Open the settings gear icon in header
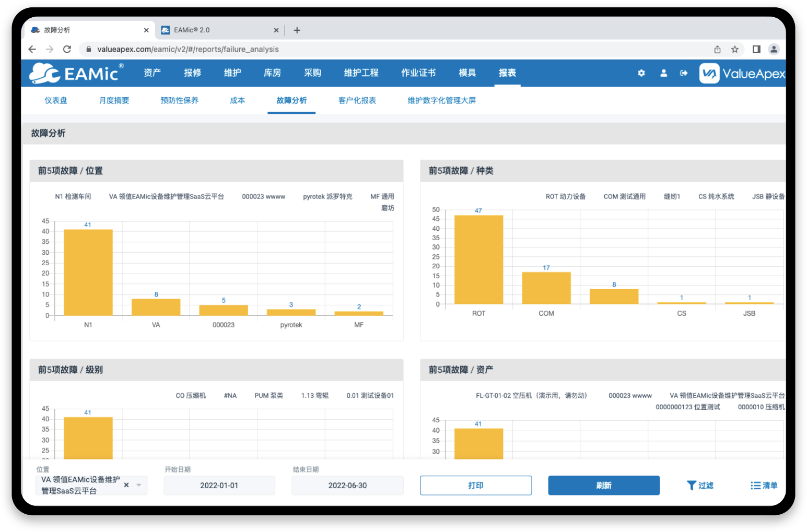The image size is (807, 532). 641,73
